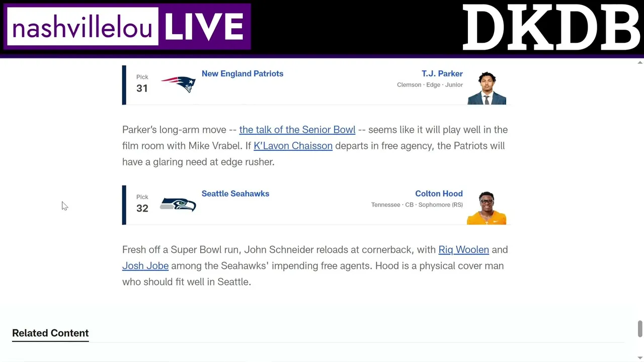Follow 'the talk of the Senior Bowl' link
Viewport: 644px width, 362px height.
pos(297,130)
